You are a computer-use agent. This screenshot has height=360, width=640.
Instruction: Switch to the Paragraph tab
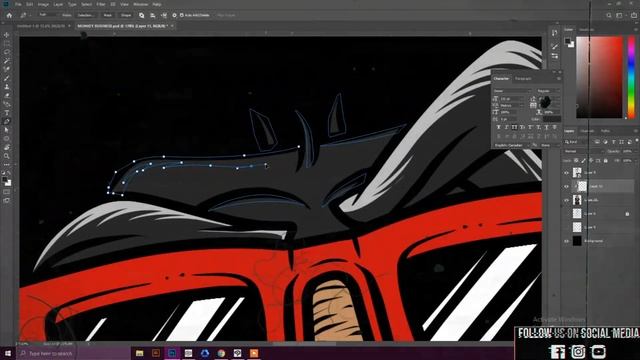523,78
